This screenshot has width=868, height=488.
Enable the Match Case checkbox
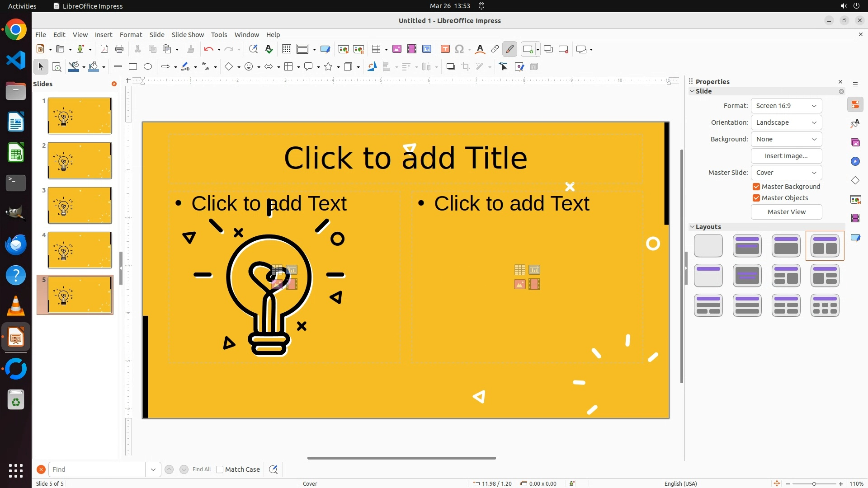click(x=220, y=469)
